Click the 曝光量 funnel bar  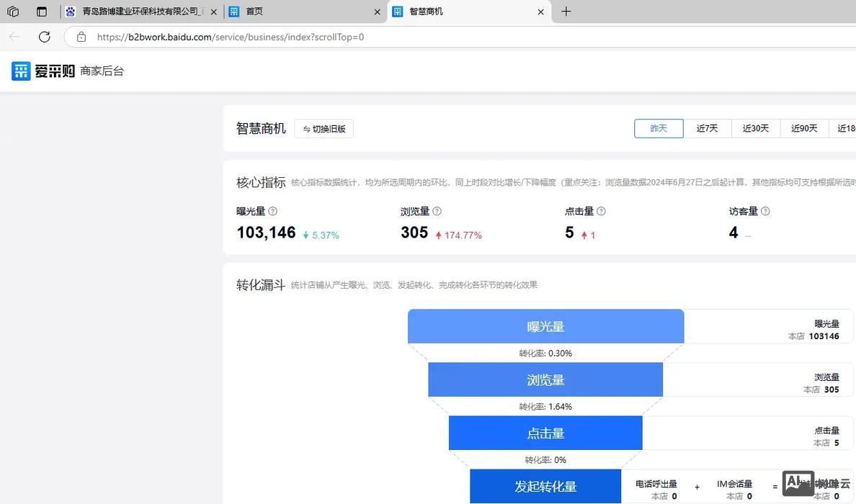(x=545, y=326)
